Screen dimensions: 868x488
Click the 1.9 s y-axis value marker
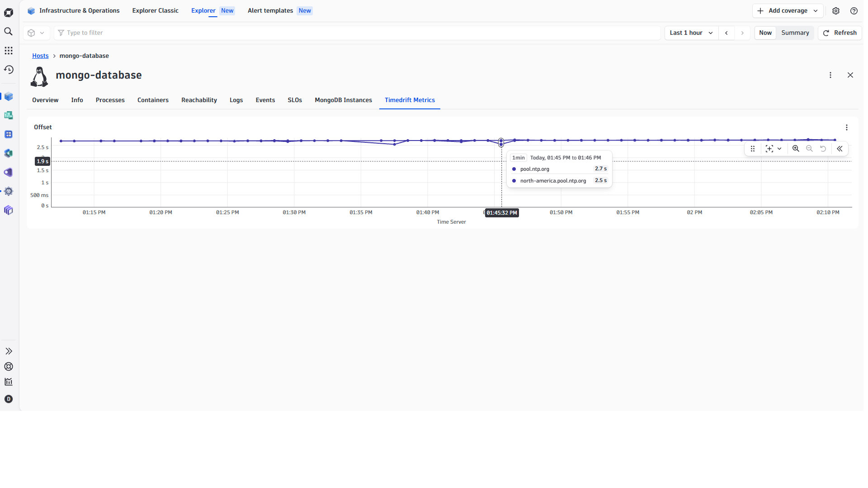[42, 161]
